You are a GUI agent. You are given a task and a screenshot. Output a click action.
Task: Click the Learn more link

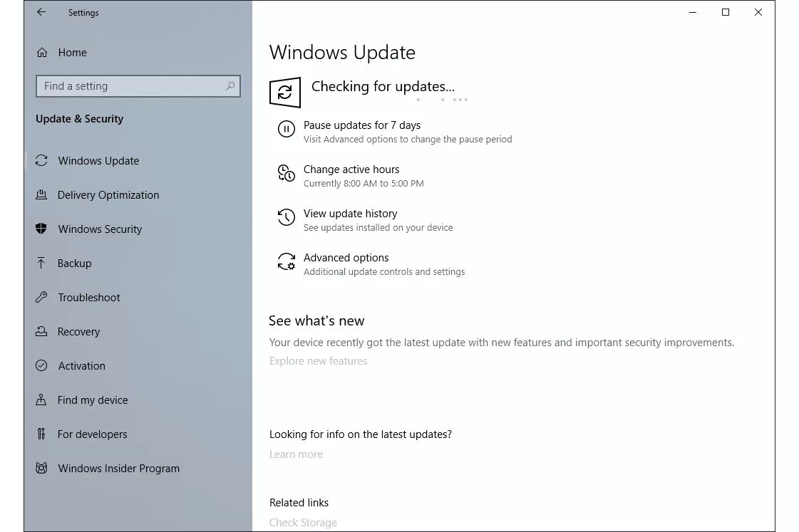click(x=296, y=454)
